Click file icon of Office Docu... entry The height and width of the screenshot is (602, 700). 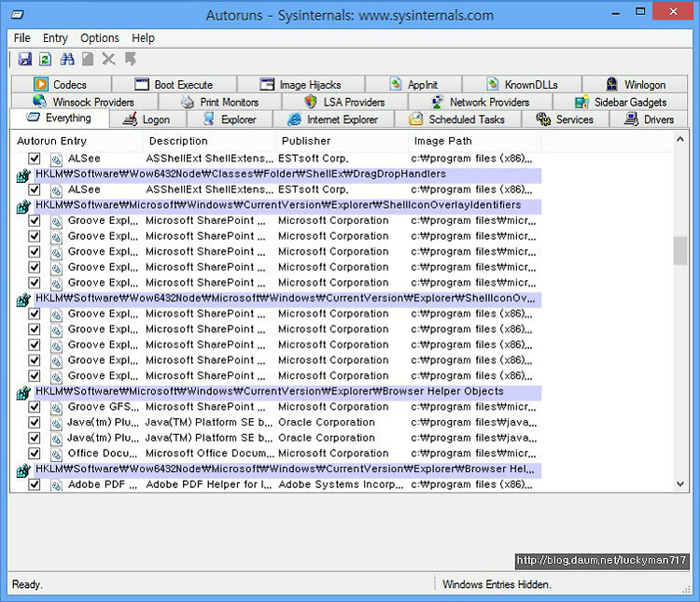coord(56,455)
